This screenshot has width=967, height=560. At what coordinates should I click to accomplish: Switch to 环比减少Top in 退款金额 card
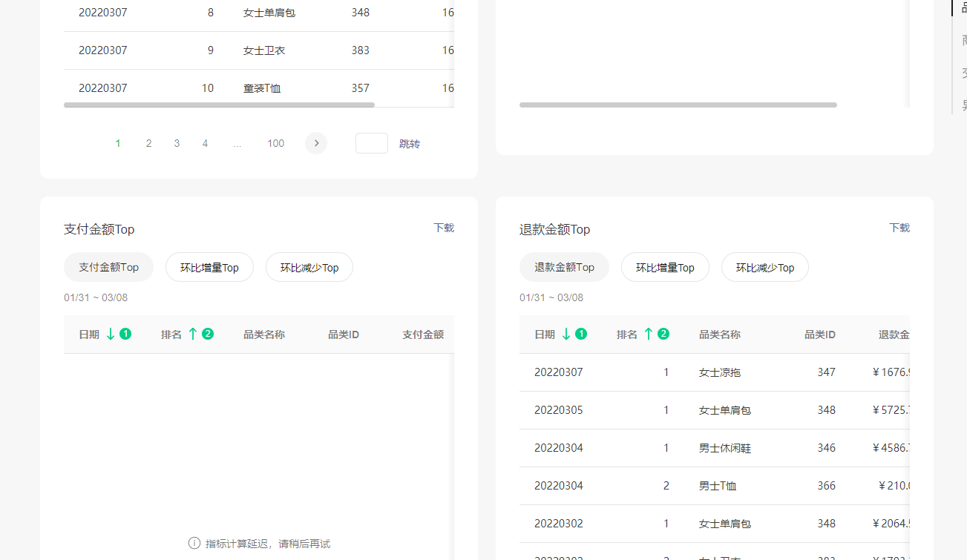tap(765, 267)
